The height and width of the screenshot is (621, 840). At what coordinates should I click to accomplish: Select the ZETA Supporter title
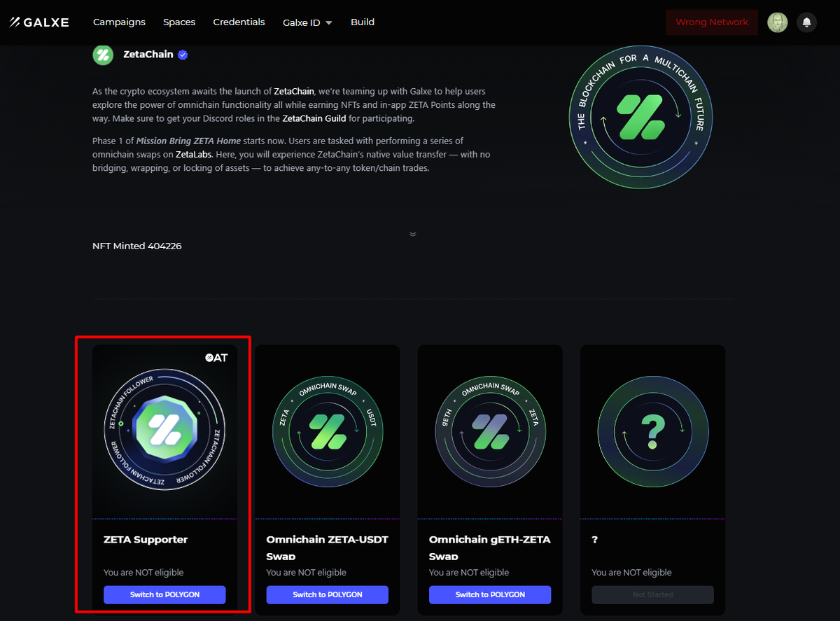(146, 540)
